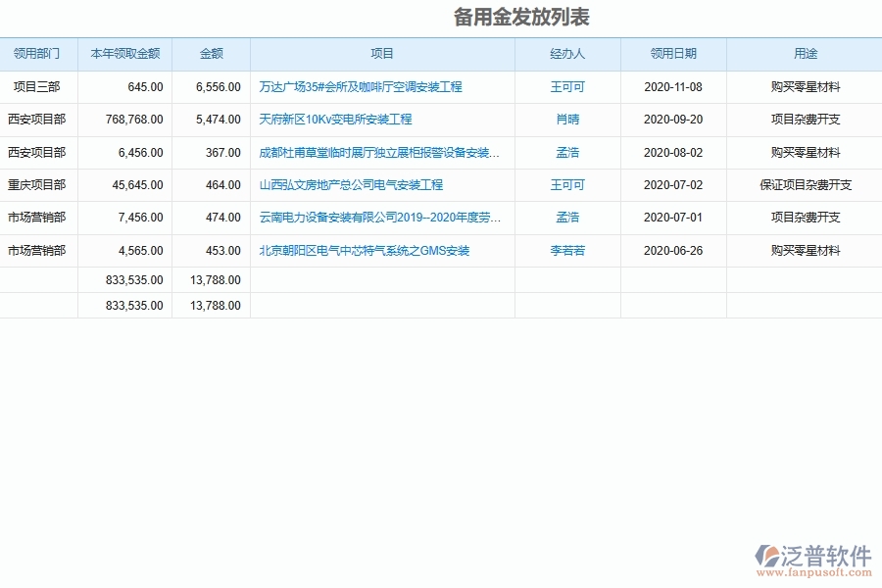Click the 项目 column header

383,54
